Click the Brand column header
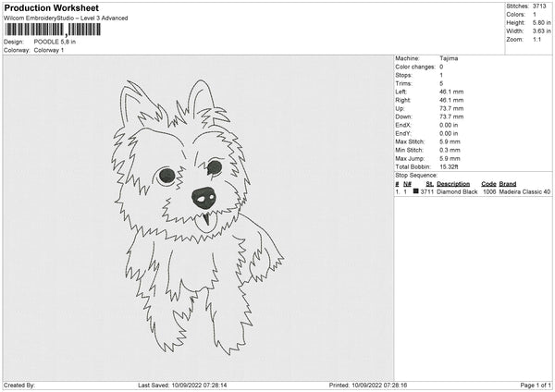Viewport: 555px width, 392px height. tap(508, 184)
